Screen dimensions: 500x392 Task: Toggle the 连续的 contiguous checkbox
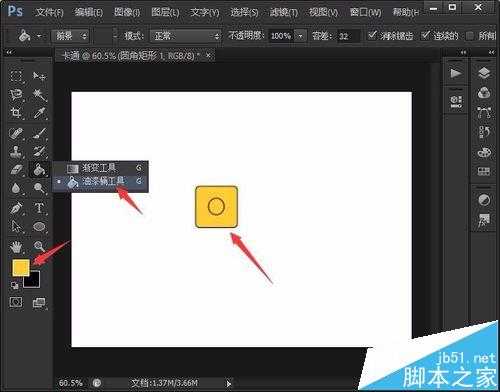(425, 35)
